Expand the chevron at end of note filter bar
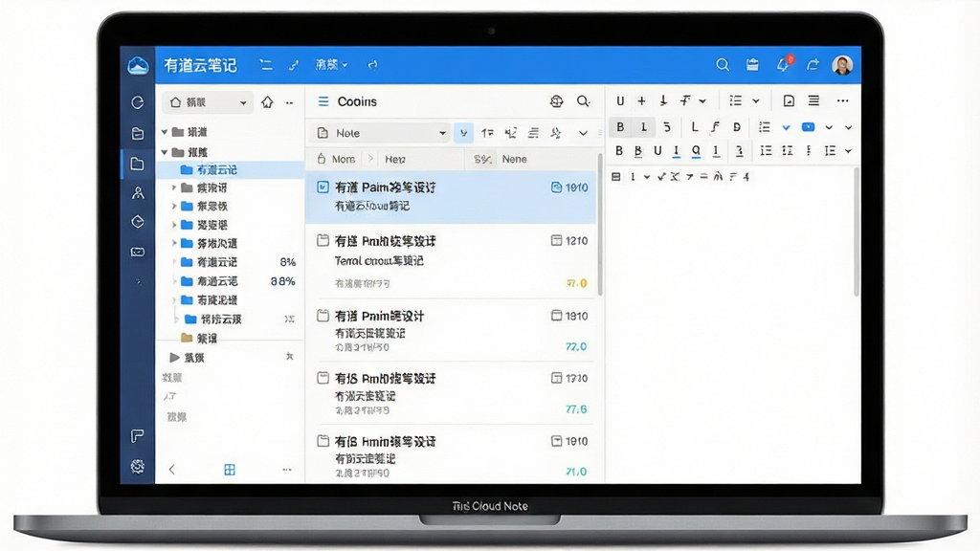Screen dimensions: 980x551 (x=583, y=133)
